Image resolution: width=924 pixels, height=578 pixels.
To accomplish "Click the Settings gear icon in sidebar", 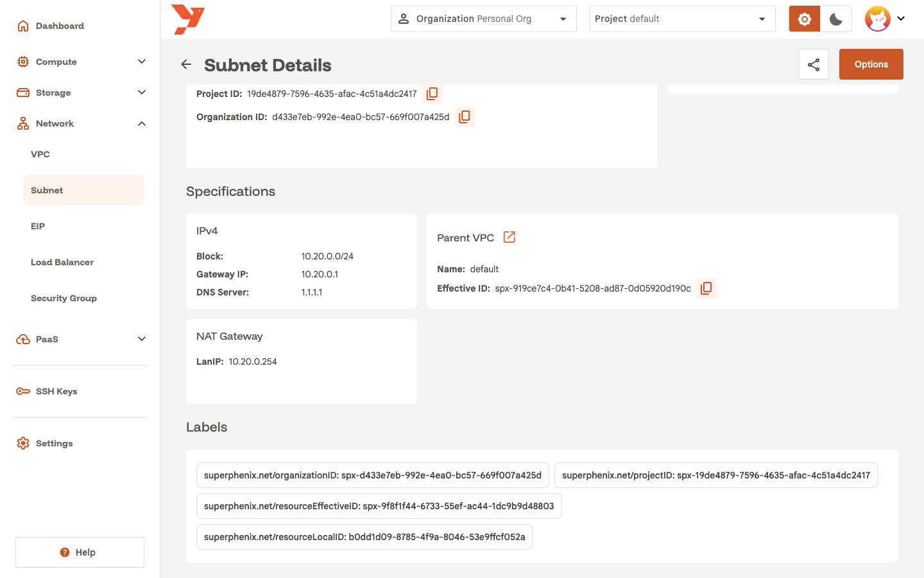I will click(23, 443).
